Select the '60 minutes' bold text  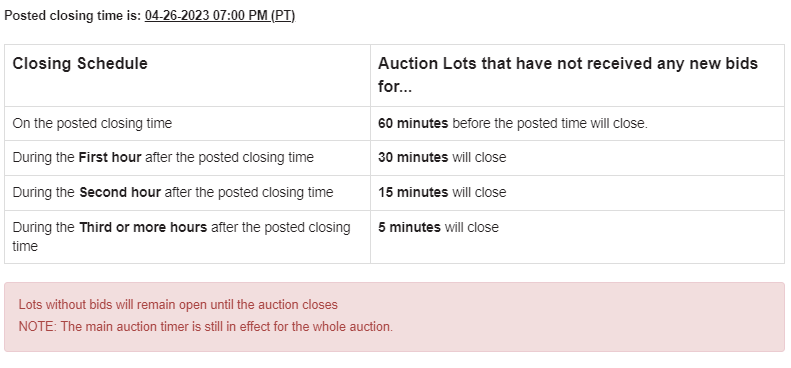coord(413,124)
